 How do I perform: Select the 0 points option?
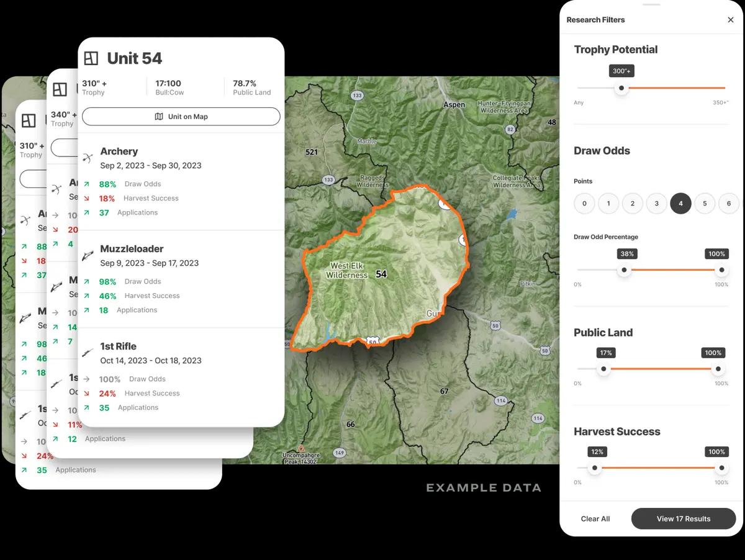[584, 203]
